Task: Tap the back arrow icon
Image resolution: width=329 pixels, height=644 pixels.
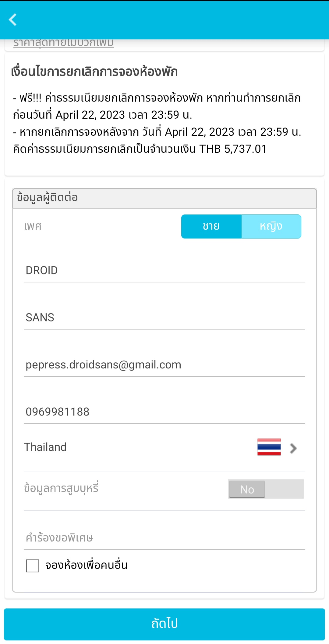Action: [x=13, y=20]
